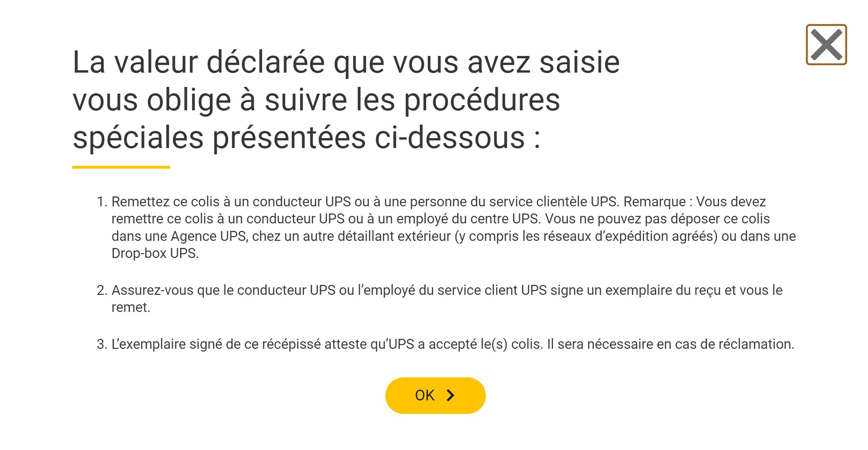Click the word "Remarque" in step one
The width and height of the screenshot is (868, 450).
[654, 202]
